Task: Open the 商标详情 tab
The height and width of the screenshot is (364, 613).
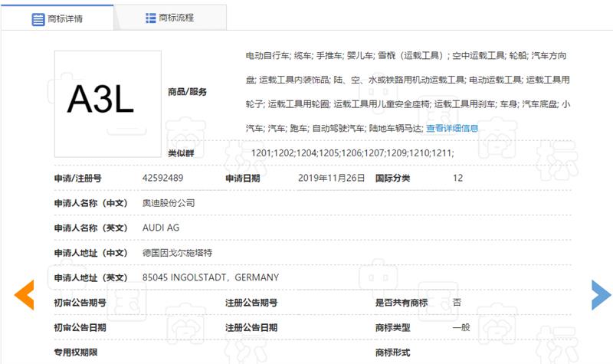Action: [x=57, y=18]
